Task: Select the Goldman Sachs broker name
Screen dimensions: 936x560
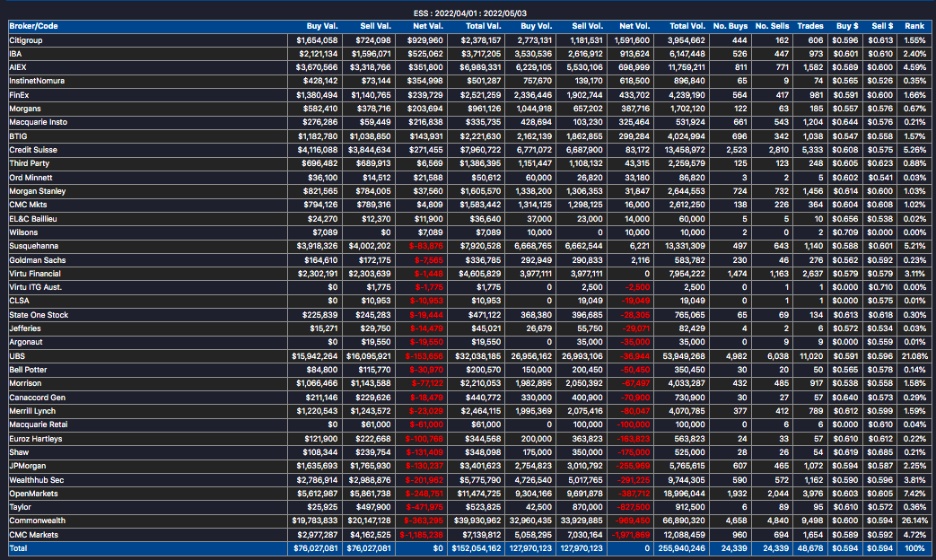Action: point(38,259)
